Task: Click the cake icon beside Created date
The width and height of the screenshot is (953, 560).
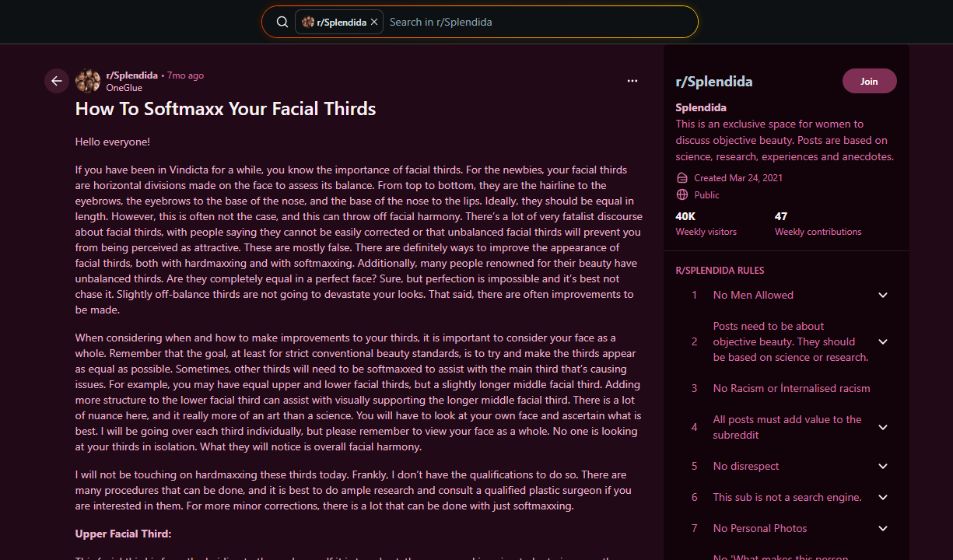Action: tap(682, 177)
